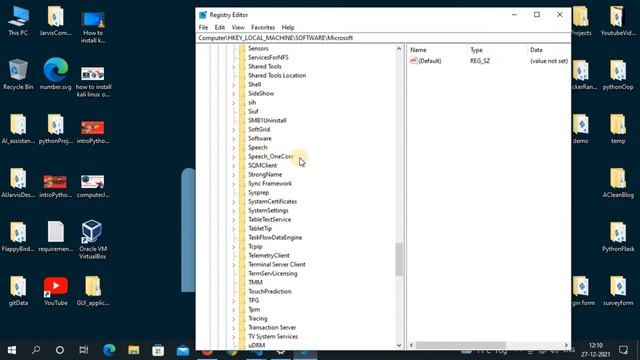Select the SMB1Uninstall key
This screenshot has height=360, width=640.
tap(267, 120)
